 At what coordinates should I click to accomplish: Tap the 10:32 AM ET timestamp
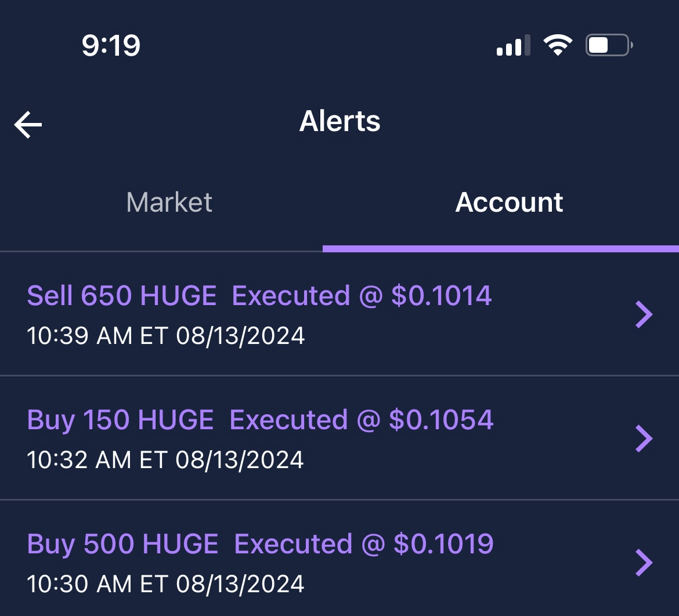tap(165, 460)
